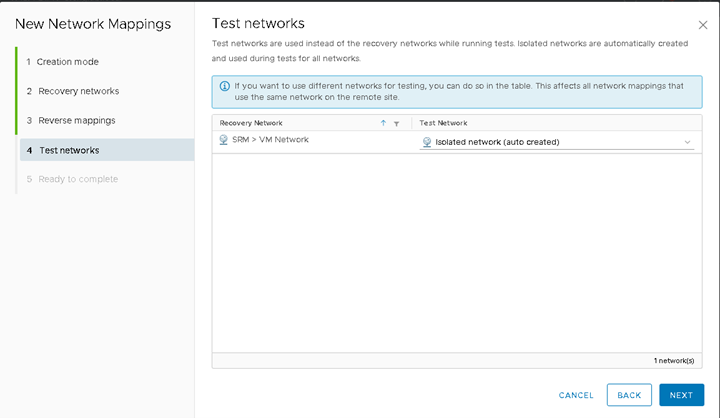Click the Test Network column header

pyautogui.click(x=443, y=123)
